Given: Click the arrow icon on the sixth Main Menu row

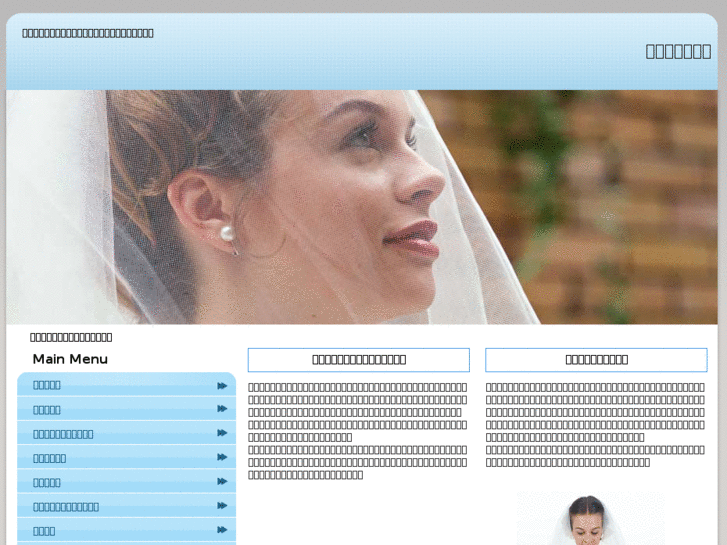Looking at the screenshot, I should click(x=222, y=506).
